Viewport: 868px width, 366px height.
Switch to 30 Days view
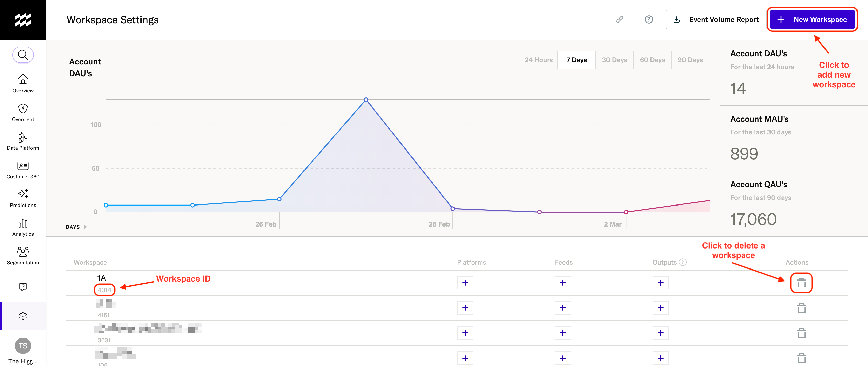tap(614, 60)
